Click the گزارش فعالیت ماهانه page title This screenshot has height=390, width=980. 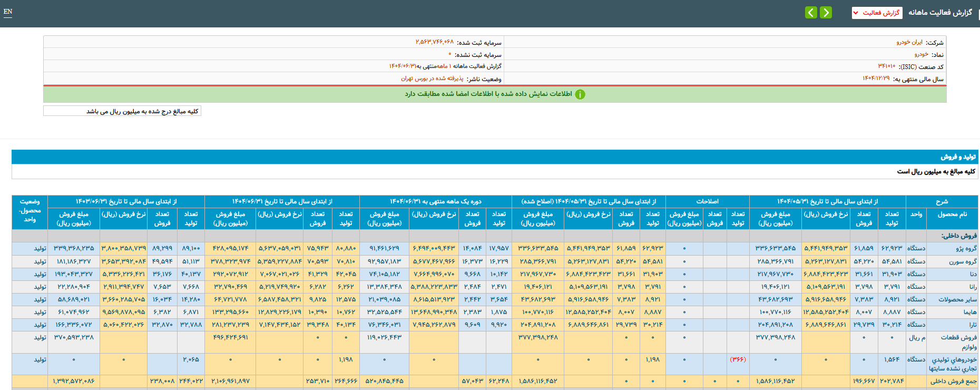(940, 12)
